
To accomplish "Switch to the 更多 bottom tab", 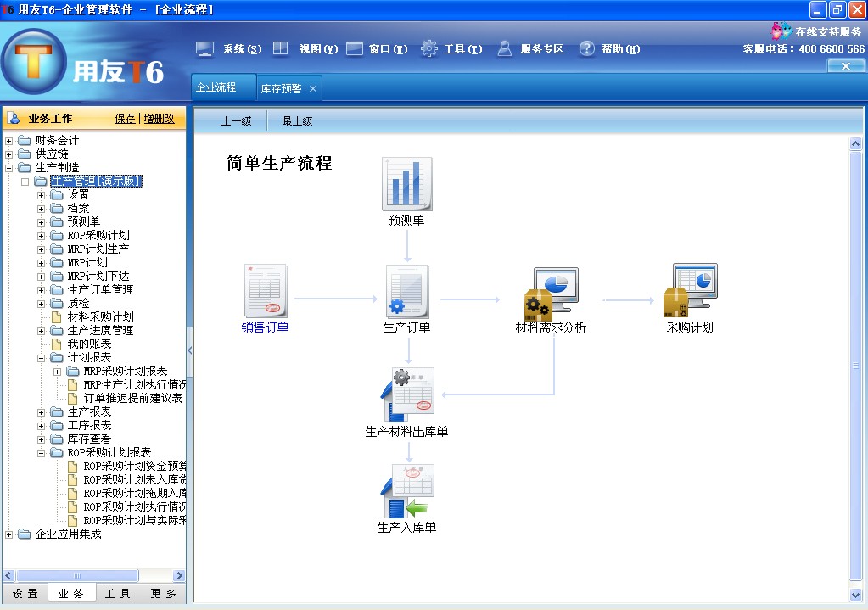I will click(x=163, y=593).
